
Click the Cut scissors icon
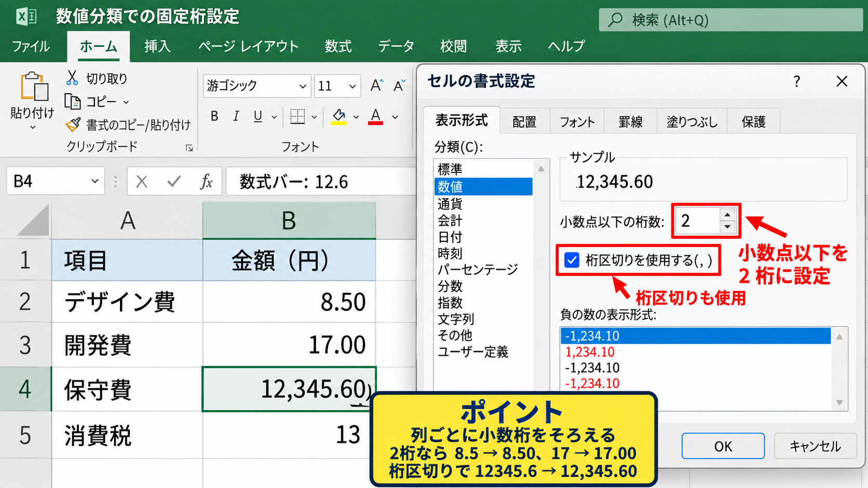[x=72, y=78]
